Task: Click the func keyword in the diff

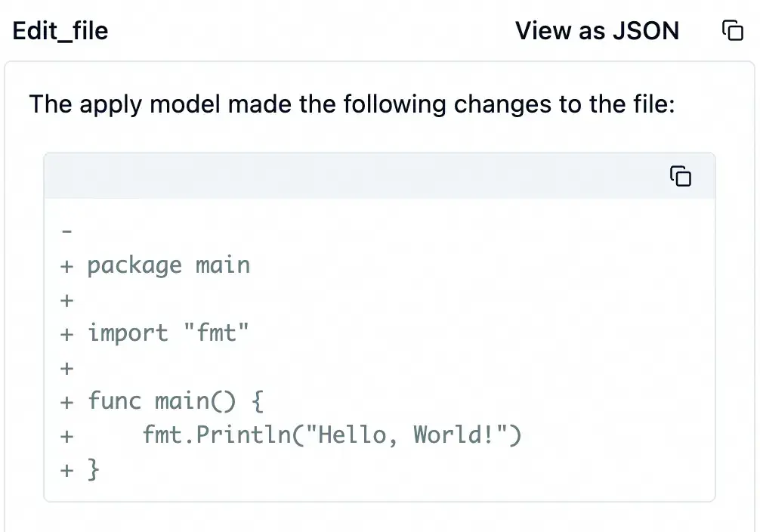Action: pos(114,401)
